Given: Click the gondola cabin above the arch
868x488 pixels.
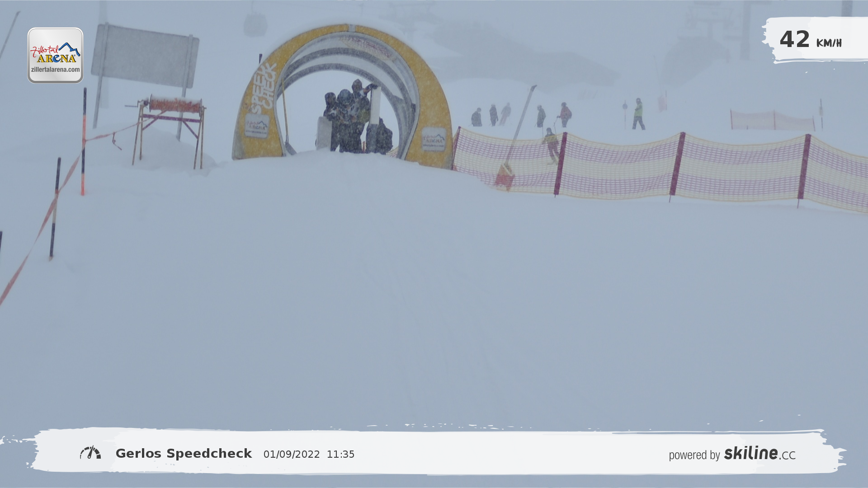Looking at the screenshot, I should 255,24.
